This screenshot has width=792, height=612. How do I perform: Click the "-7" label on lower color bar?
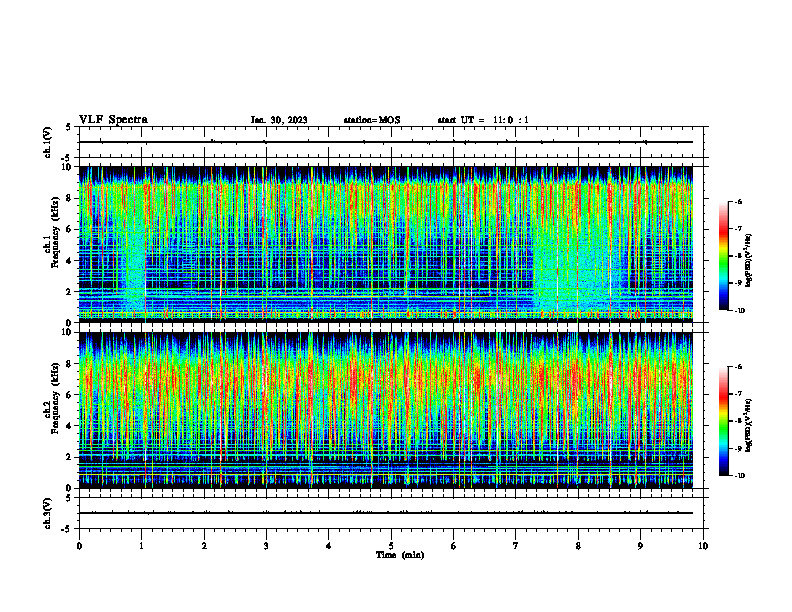coord(739,394)
